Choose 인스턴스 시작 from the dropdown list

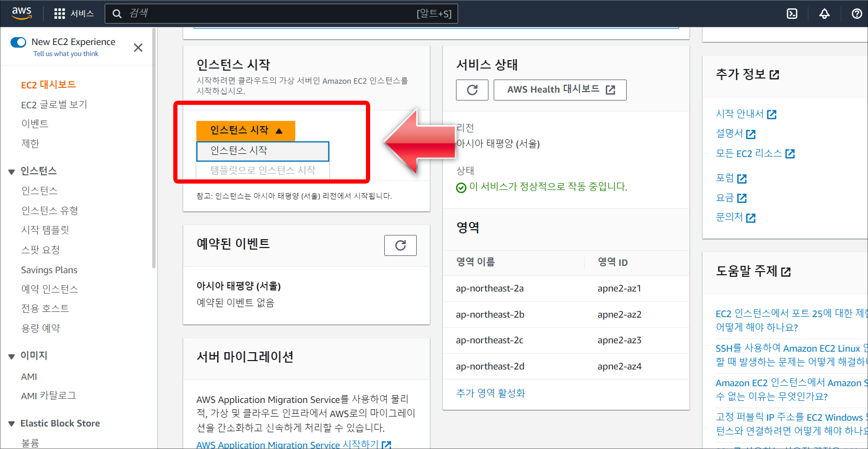(263, 151)
